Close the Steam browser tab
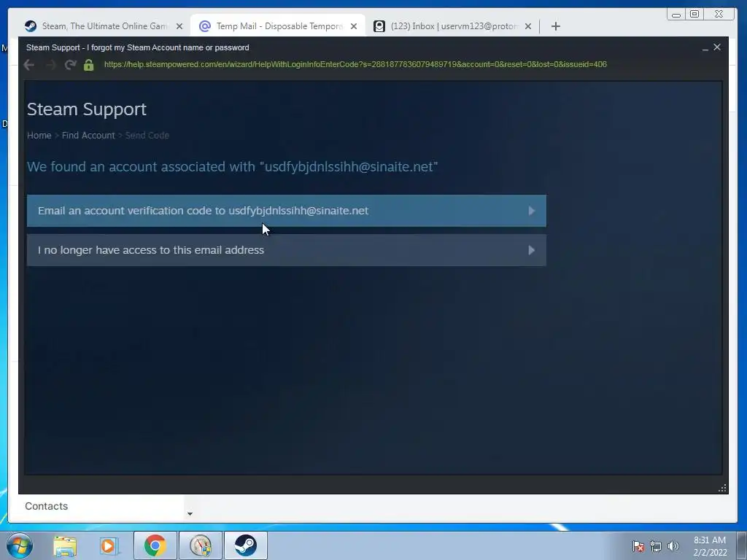This screenshot has width=747, height=560. click(179, 27)
